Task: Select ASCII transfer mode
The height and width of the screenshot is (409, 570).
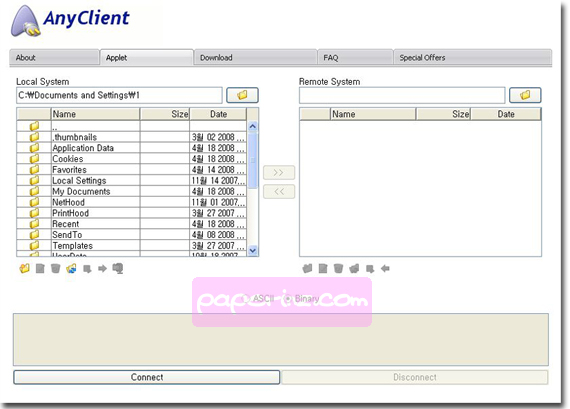Action: (258, 299)
